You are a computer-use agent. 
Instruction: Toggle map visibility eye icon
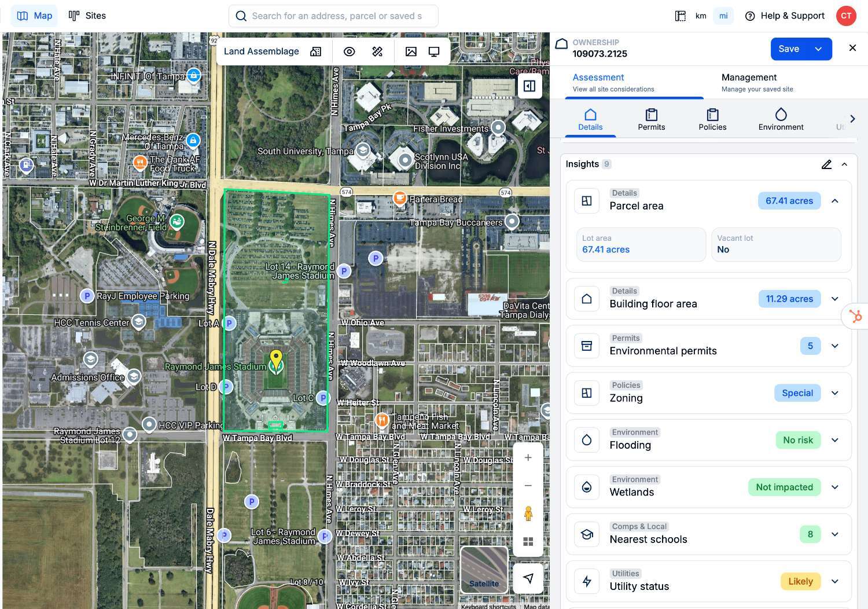point(349,52)
